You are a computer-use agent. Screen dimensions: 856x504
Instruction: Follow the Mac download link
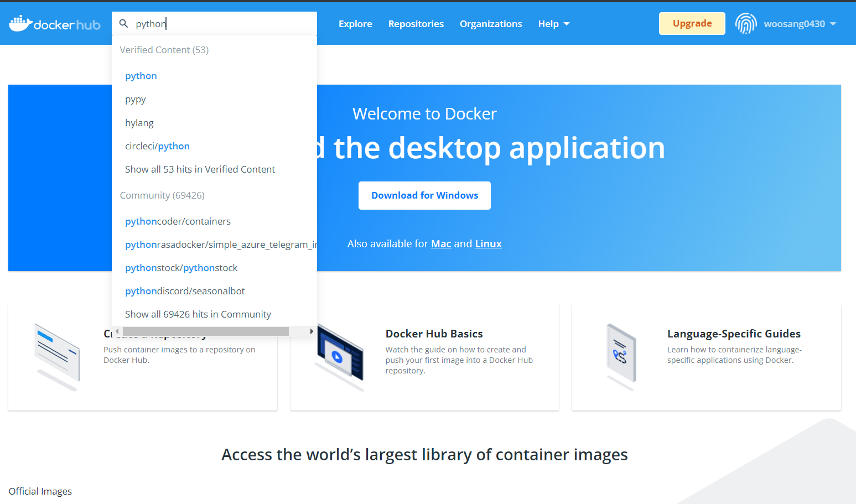(x=441, y=244)
